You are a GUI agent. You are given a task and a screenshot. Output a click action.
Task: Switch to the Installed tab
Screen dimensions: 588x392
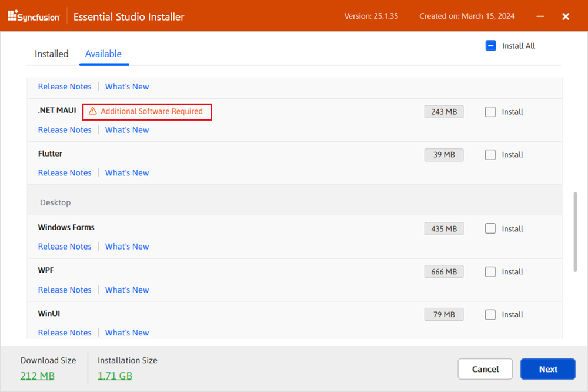(52, 54)
